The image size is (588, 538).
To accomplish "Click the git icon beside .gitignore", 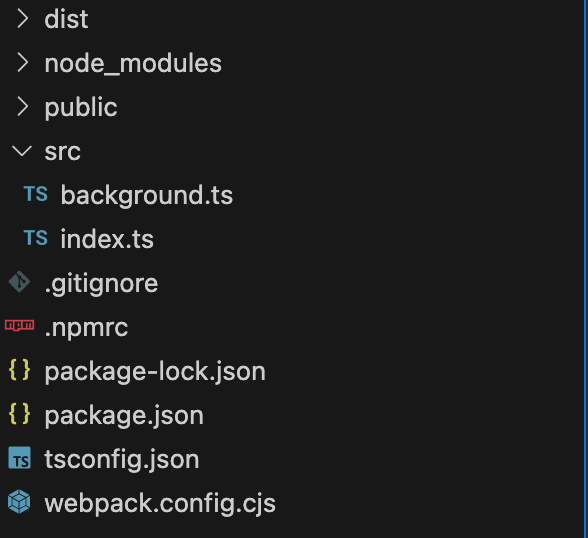I will tap(20, 282).
